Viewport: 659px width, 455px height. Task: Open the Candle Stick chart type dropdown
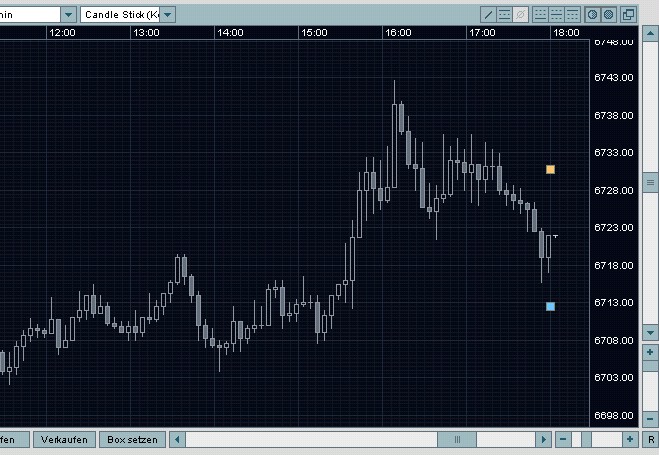[167, 15]
